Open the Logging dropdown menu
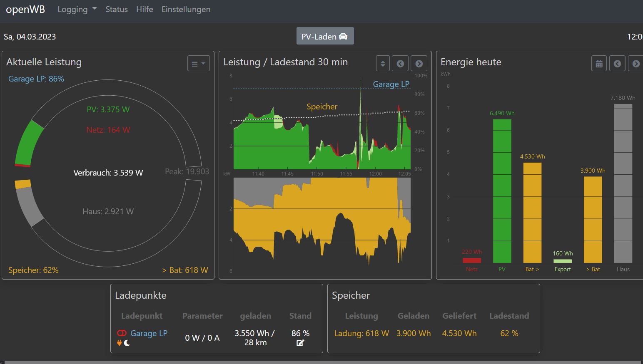Screen dimensions: 643x364 point(77,9)
